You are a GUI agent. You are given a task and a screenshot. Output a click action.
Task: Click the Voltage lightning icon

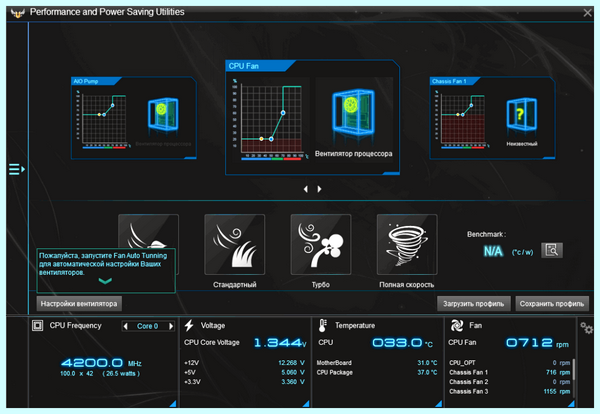tap(189, 326)
